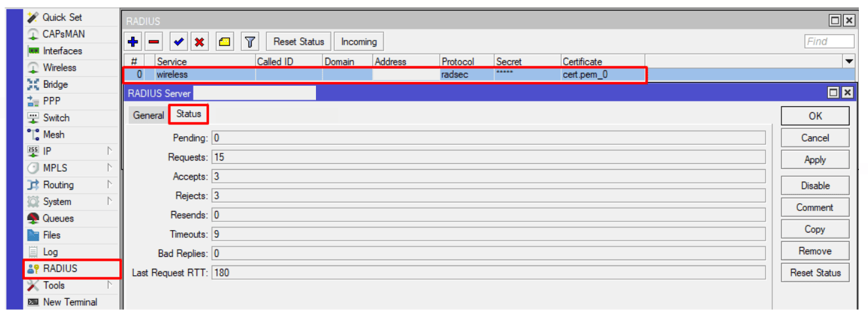
Task: Open MPLS menu
Action: coord(55,168)
